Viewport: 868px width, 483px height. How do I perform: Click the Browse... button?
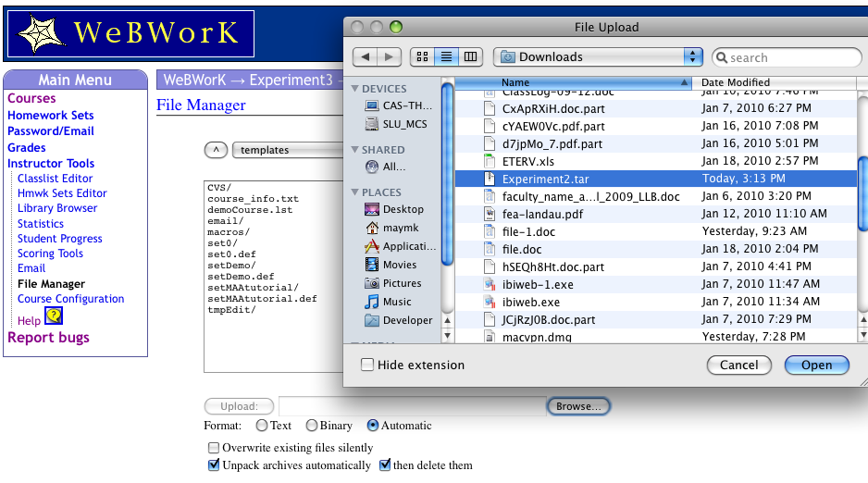click(x=578, y=406)
